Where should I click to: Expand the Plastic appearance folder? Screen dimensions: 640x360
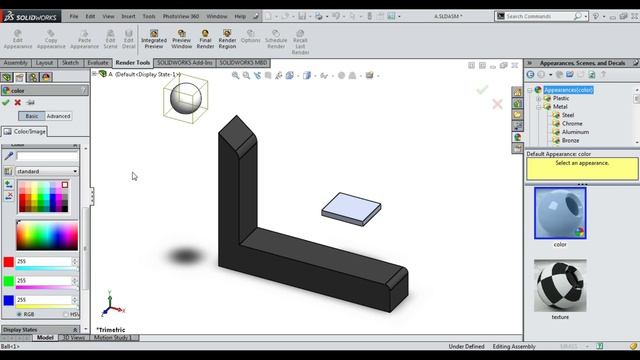(x=538, y=99)
